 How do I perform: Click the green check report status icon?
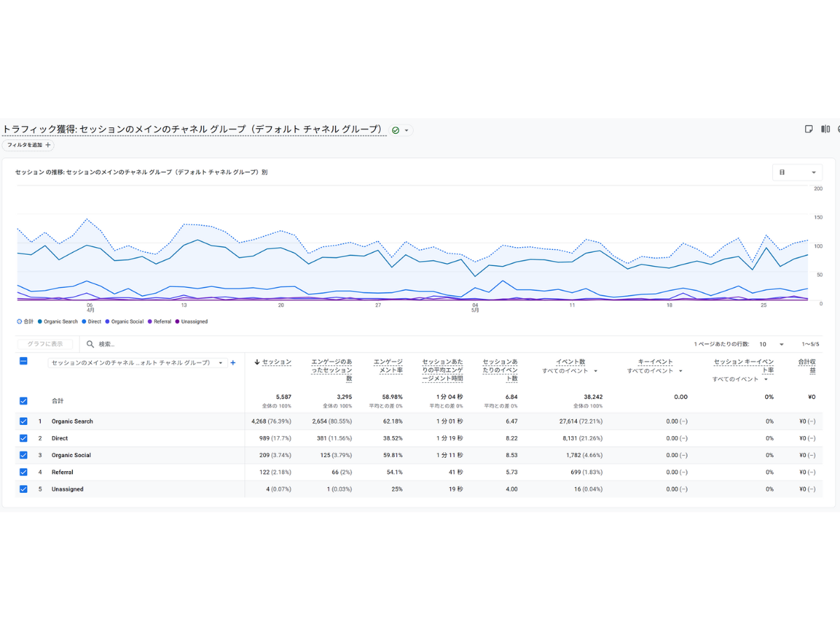click(x=395, y=130)
